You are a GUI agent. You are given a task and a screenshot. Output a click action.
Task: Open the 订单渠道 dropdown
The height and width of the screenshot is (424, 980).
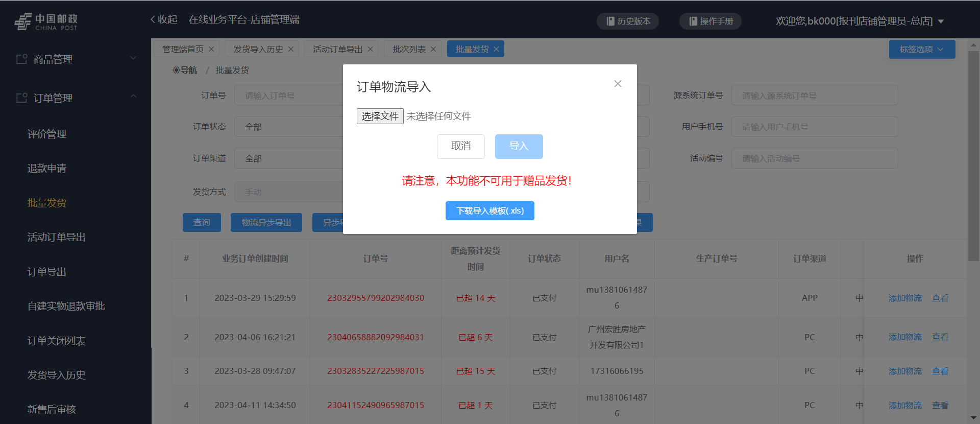[x=289, y=158]
